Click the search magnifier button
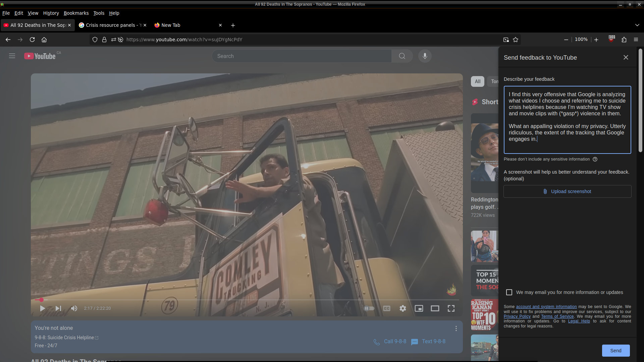Image resolution: width=644 pixels, height=362 pixels. 402,56
